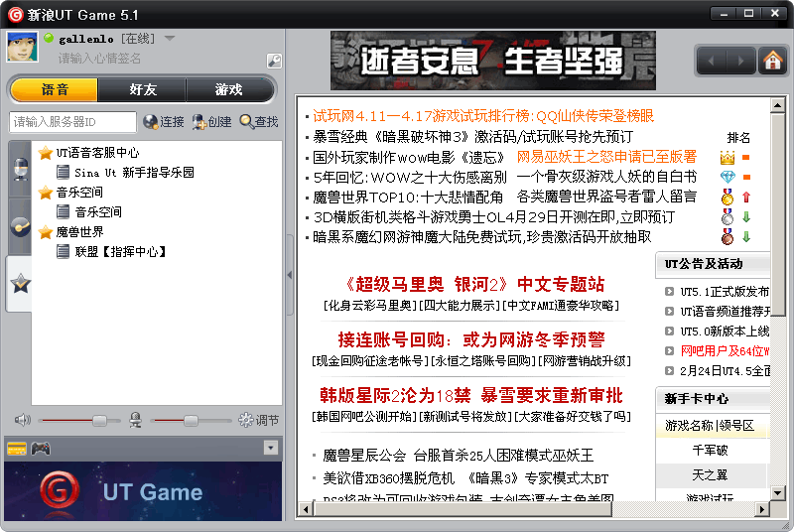Mute the speaker volume icon
The height and width of the screenshot is (532, 794).
(22, 420)
